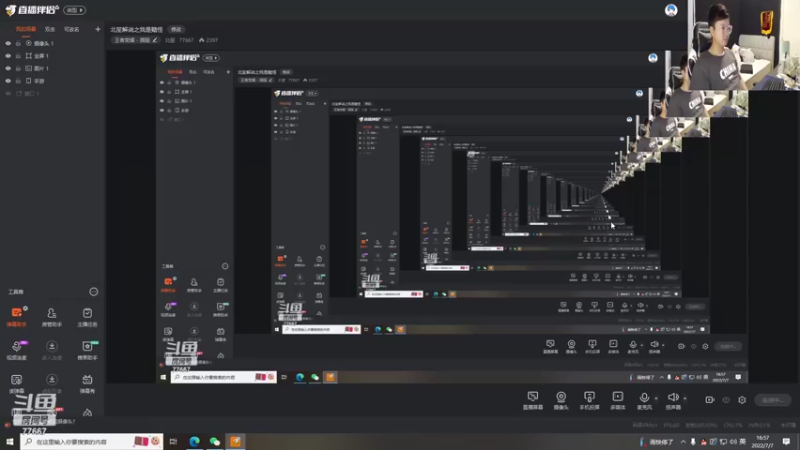This screenshot has width=800, height=450.
Task: Open the user avatar at the top right
Action: point(671,10)
